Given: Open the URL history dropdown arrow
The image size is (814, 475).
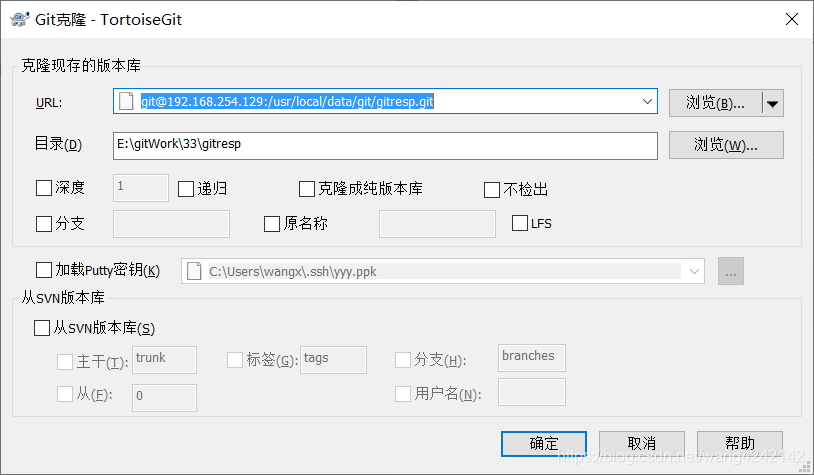Looking at the screenshot, I should [647, 101].
